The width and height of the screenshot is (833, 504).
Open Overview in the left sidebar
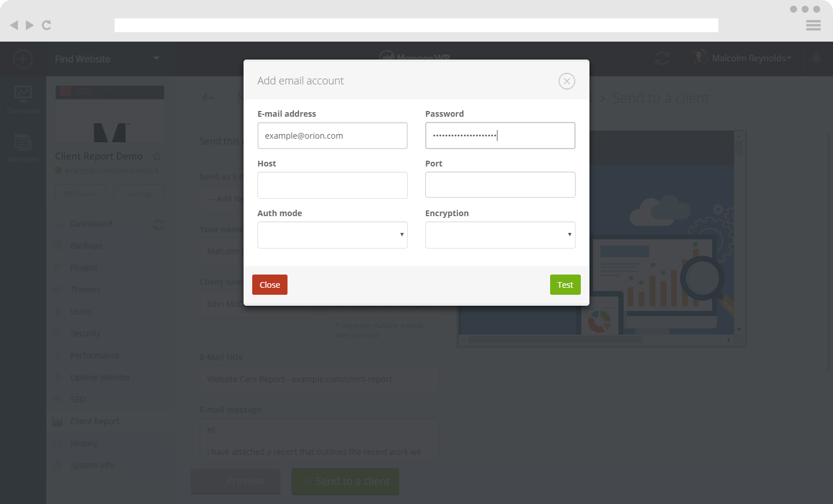[x=23, y=100]
